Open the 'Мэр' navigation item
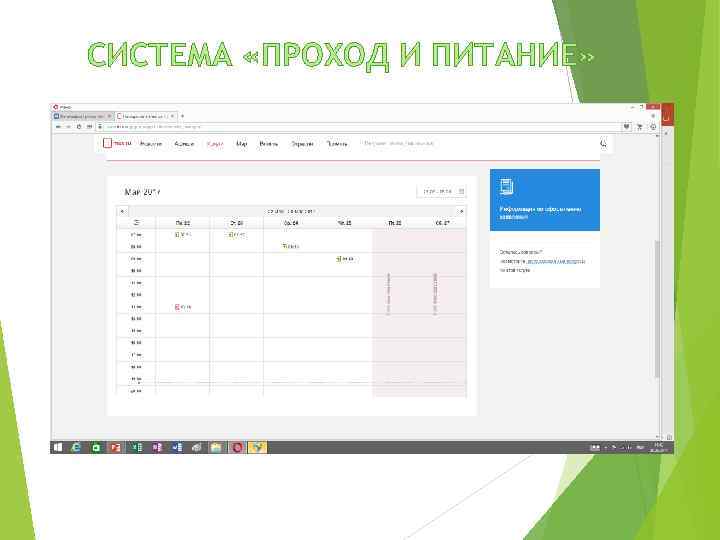The image size is (720, 540). pyautogui.click(x=242, y=144)
